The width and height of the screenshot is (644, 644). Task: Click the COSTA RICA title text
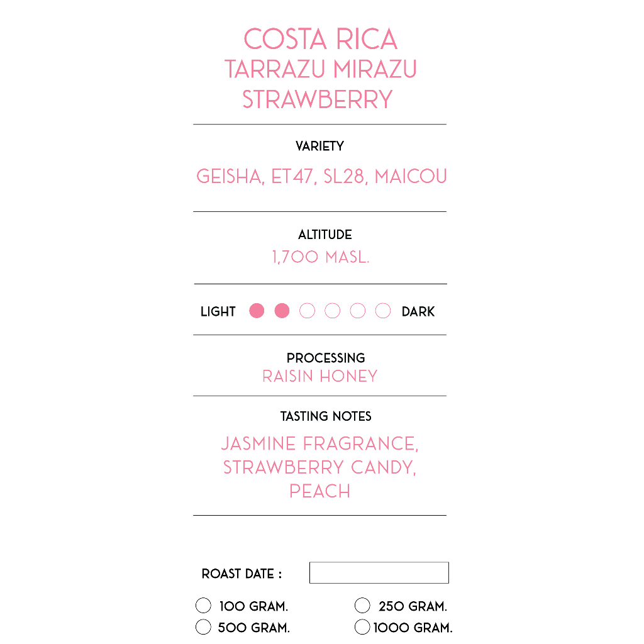[x=320, y=40]
